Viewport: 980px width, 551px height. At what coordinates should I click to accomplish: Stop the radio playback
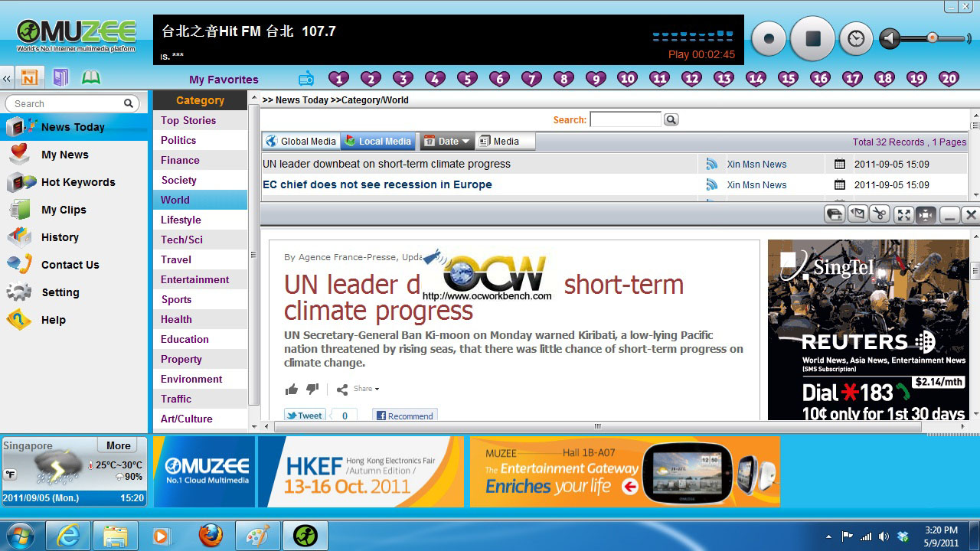coord(812,37)
